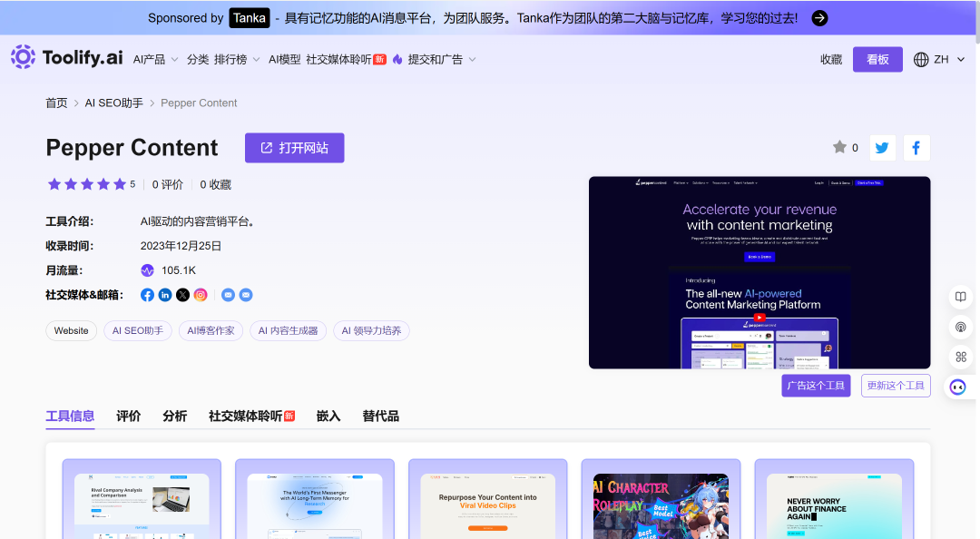Click the 0 收藏 count
The height and width of the screenshot is (539, 980).
pos(216,184)
